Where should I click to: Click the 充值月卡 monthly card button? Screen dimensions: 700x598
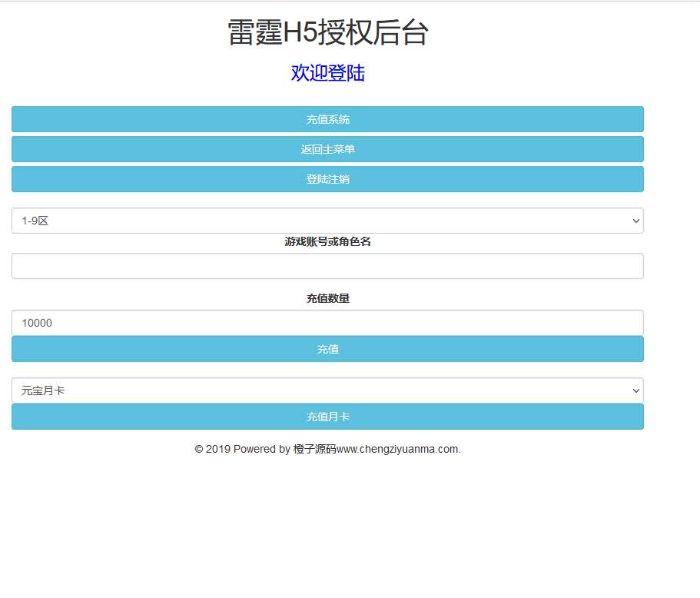pos(327,416)
